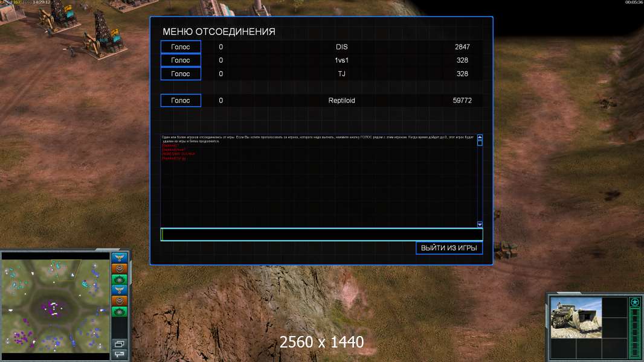Click the vote count 0 in TJ row

221,74
